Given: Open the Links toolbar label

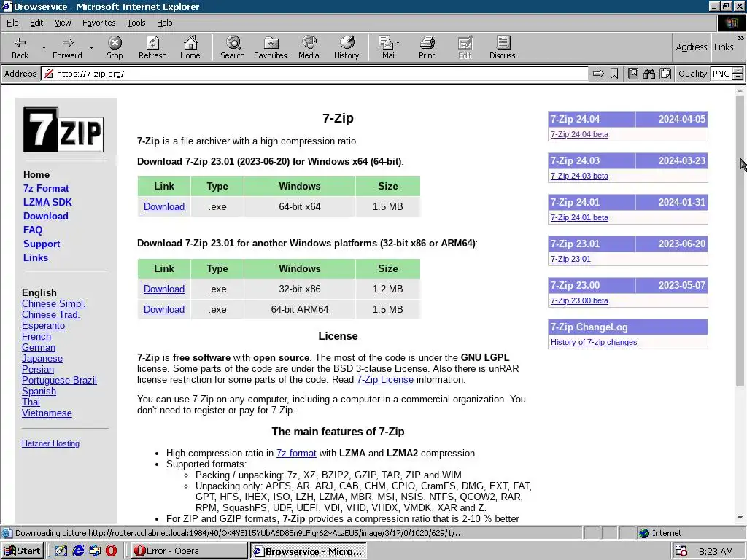Looking at the screenshot, I should click(724, 47).
